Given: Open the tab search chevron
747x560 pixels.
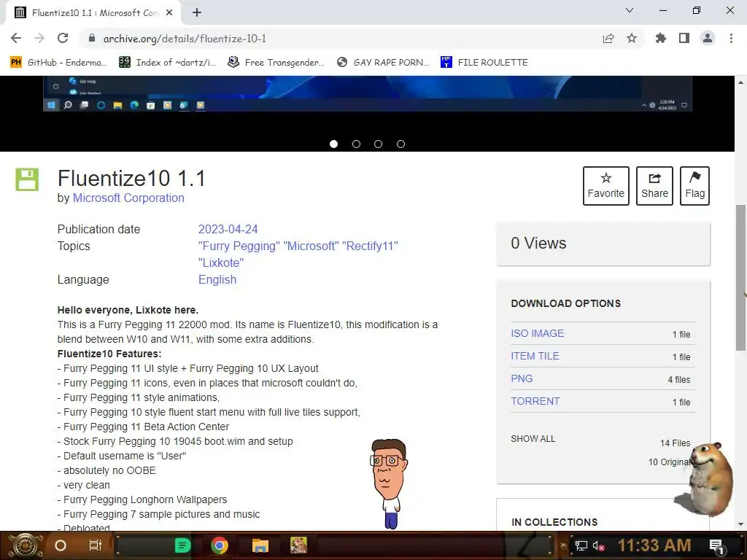Looking at the screenshot, I should point(630,10).
